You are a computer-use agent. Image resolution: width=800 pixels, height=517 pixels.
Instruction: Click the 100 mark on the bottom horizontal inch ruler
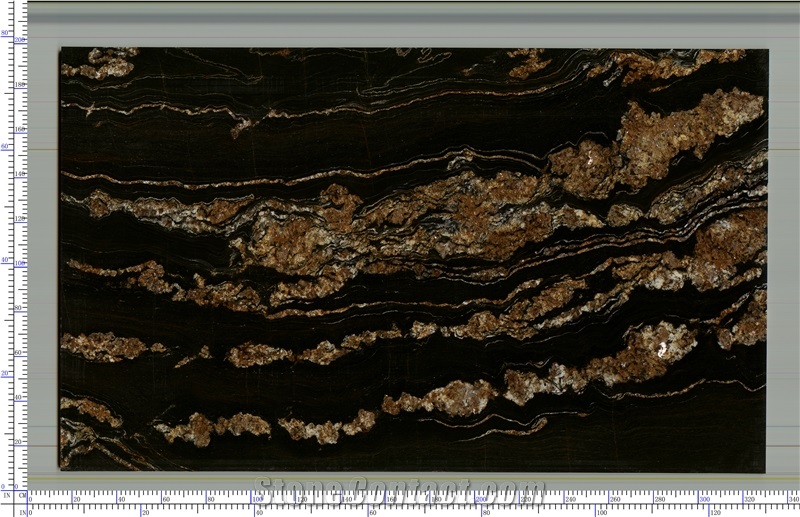click(x=602, y=512)
